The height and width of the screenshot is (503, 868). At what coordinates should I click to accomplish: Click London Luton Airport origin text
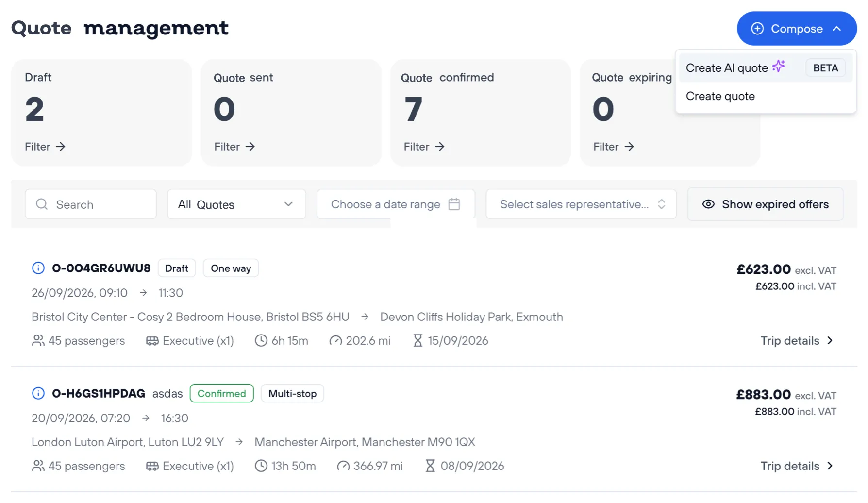[x=128, y=442]
